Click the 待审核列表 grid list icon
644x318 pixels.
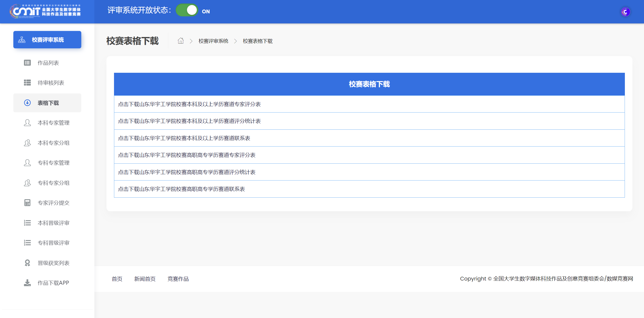click(27, 83)
